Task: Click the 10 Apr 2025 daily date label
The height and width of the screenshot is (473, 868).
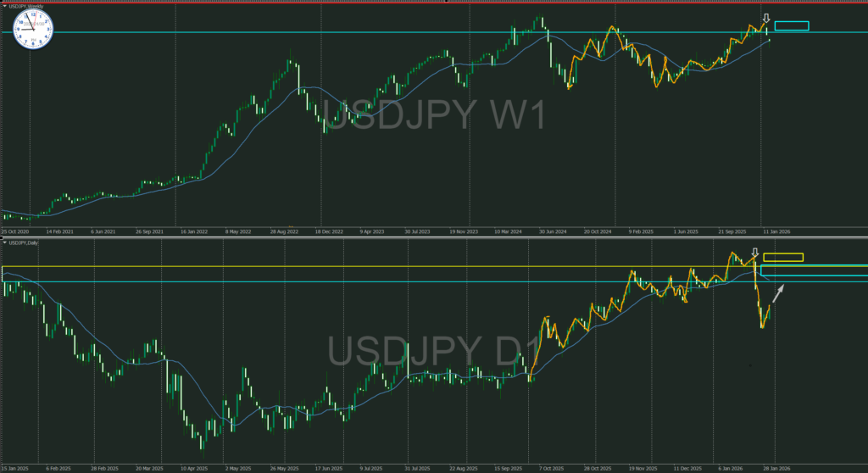Action: 196,468
